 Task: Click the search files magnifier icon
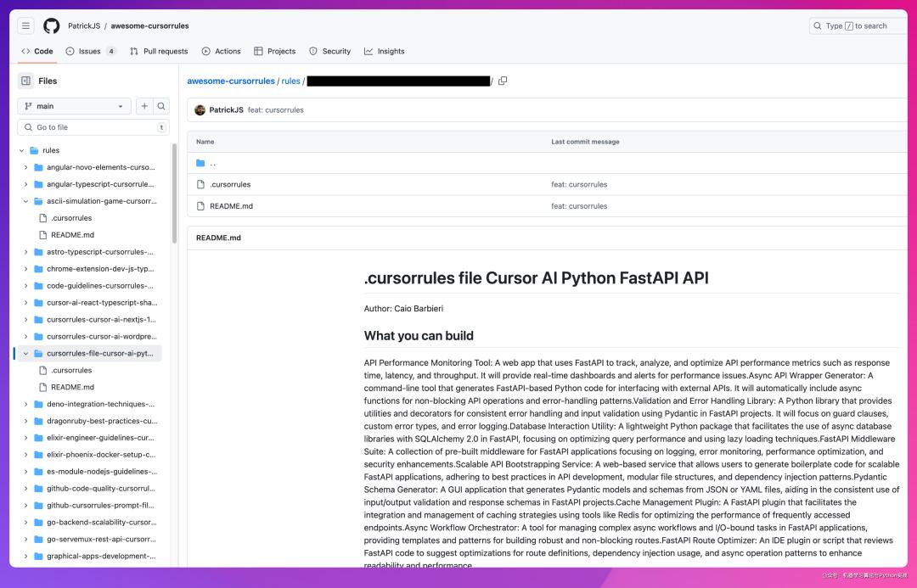(x=160, y=106)
